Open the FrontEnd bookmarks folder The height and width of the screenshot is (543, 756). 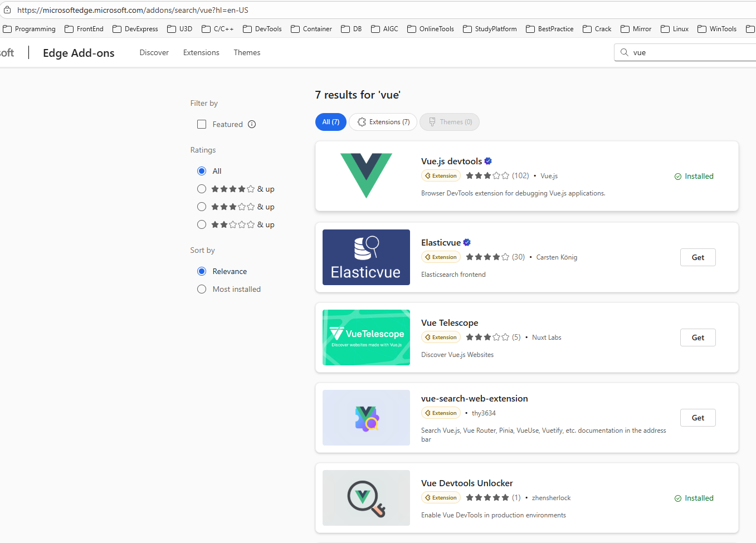(x=84, y=29)
